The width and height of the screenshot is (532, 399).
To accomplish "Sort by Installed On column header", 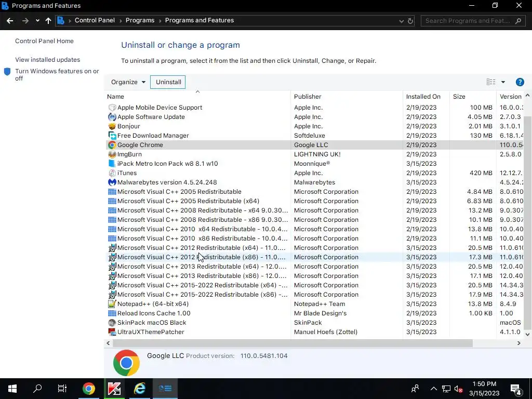I will [x=426, y=97].
